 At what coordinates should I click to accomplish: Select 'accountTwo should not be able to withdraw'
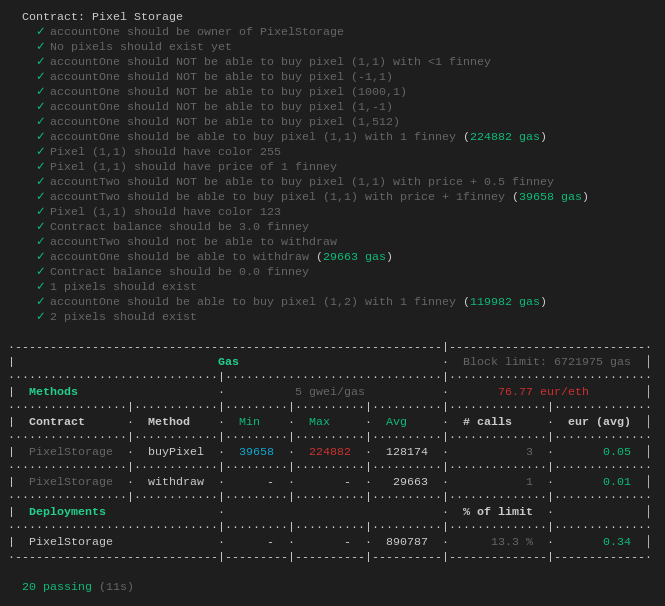[x=193, y=242]
